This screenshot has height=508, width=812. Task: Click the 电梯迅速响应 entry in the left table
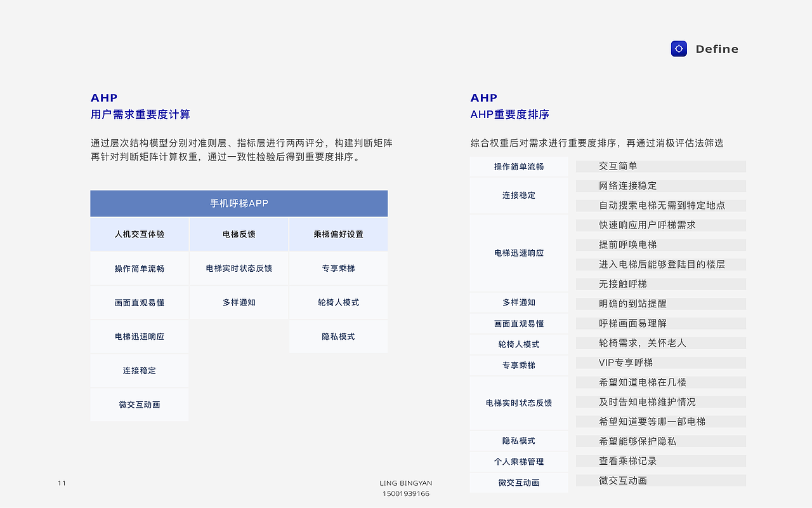(139, 337)
